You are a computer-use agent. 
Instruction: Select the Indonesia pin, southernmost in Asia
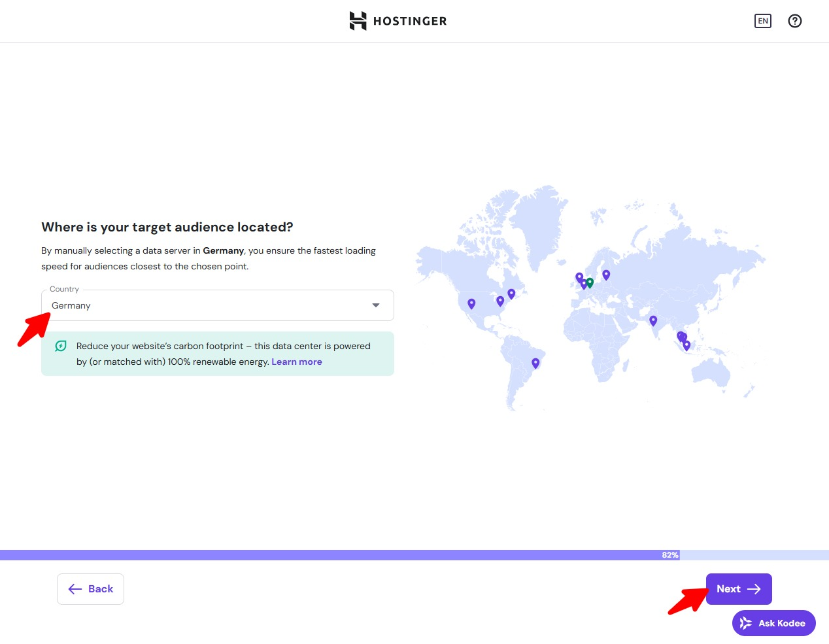click(x=686, y=345)
